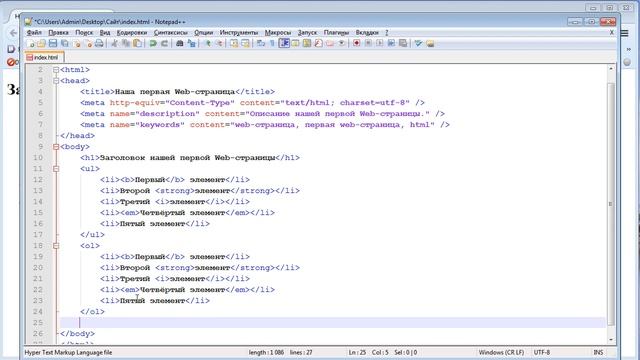The width and height of the screenshot is (640, 360).
Task: Toggle synchronized vertical scrolling icon
Action: point(234,43)
